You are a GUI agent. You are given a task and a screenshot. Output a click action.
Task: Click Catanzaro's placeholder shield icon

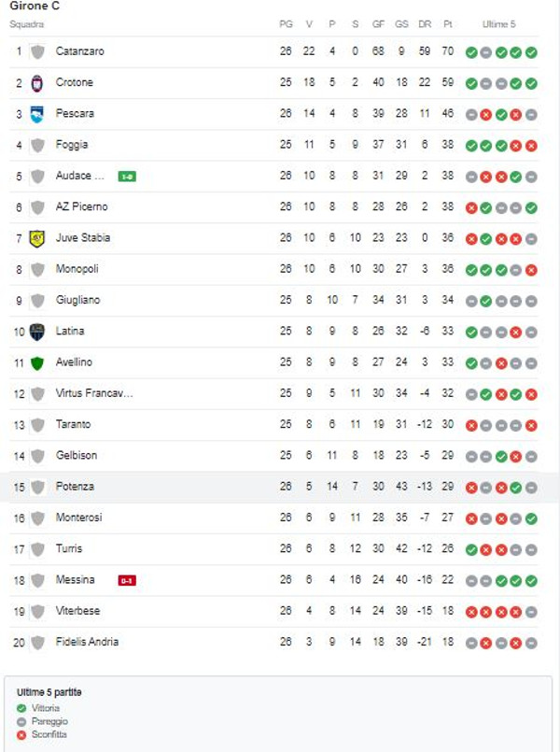37,51
